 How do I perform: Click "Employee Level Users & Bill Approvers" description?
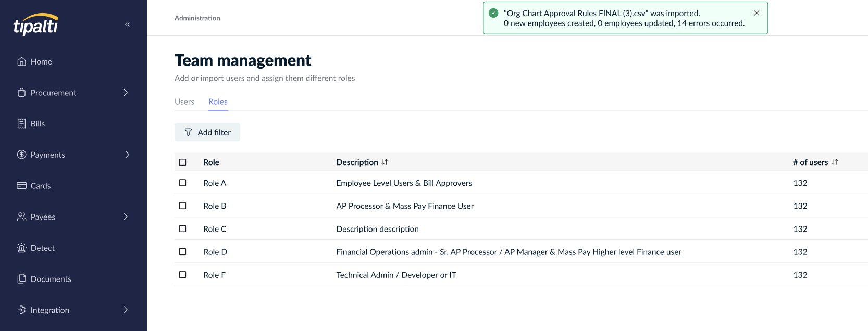click(404, 183)
